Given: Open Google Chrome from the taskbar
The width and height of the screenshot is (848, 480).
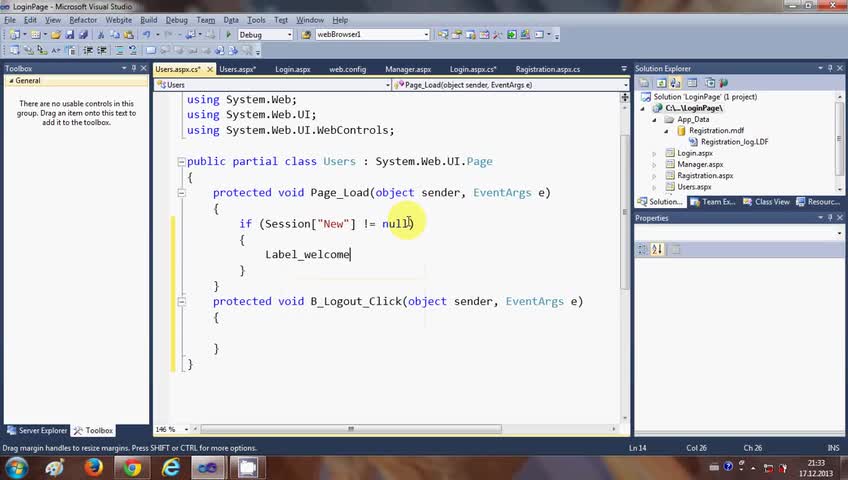Looking at the screenshot, I should [x=131, y=467].
